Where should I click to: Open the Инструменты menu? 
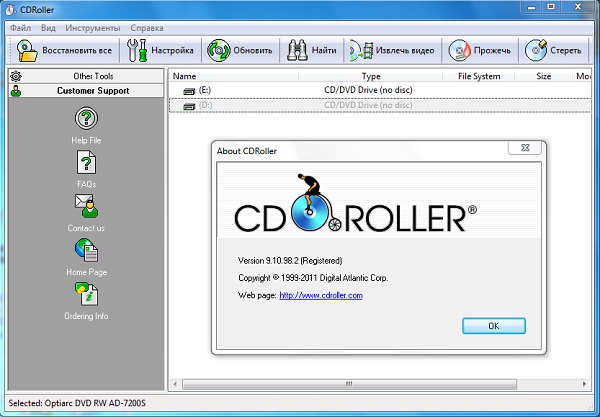93,28
